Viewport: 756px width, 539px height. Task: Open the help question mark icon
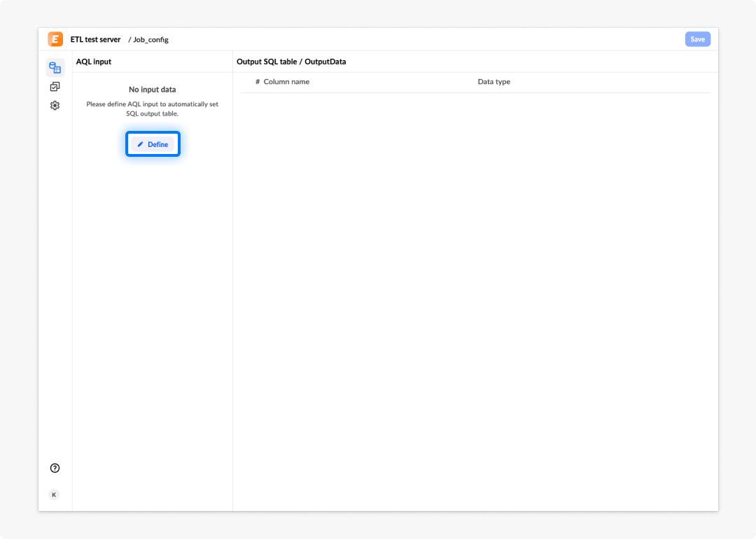point(55,468)
